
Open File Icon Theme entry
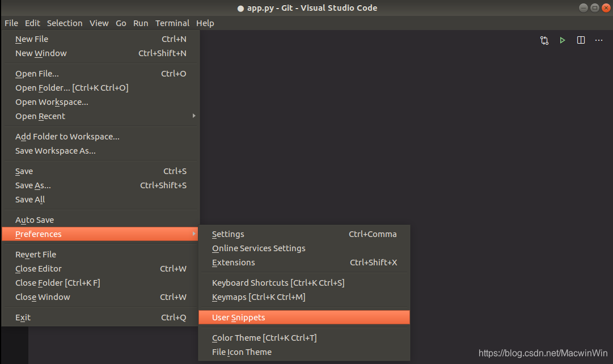(304, 352)
